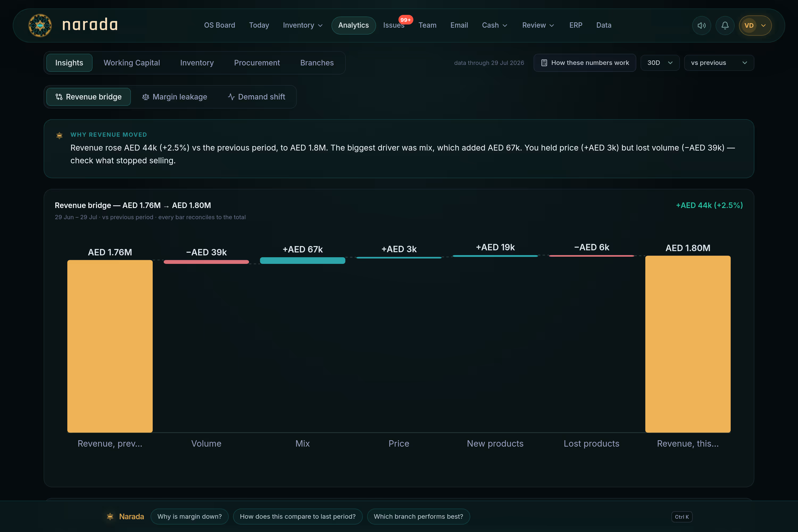
Task: Click the data through 29 Jul 2026 text
Action: 489,63
